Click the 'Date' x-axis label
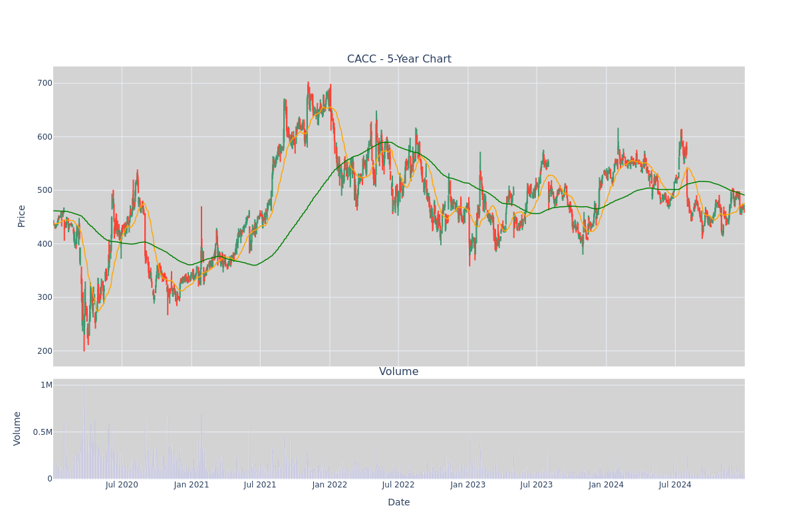 click(x=399, y=503)
